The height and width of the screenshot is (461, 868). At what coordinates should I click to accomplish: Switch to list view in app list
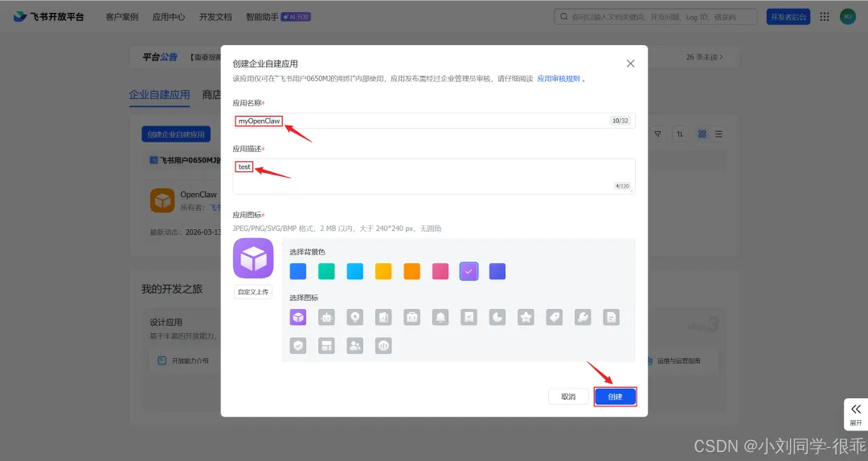pyautogui.click(x=719, y=134)
